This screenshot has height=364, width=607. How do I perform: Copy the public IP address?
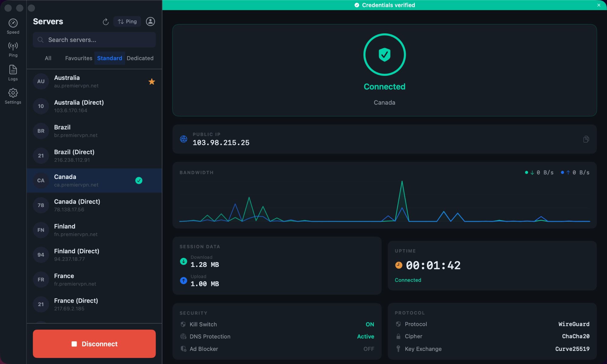coord(586,139)
